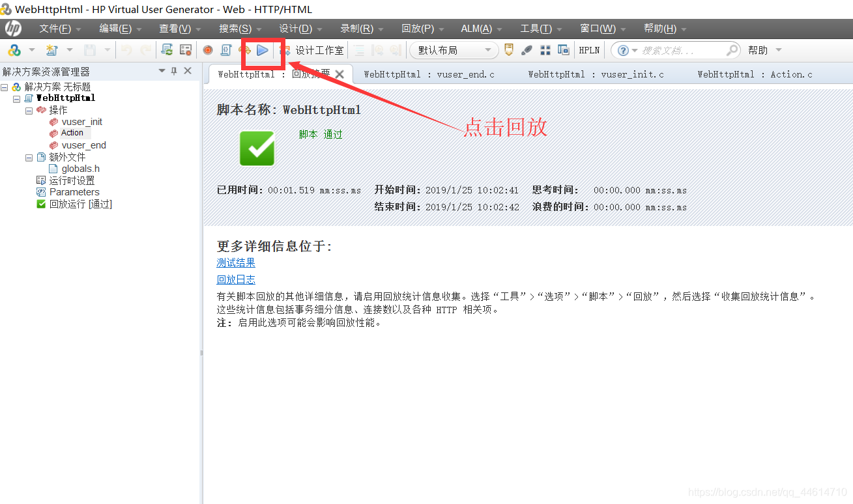Close the 回放摘要 tab
This screenshot has width=853, height=504.
click(340, 74)
